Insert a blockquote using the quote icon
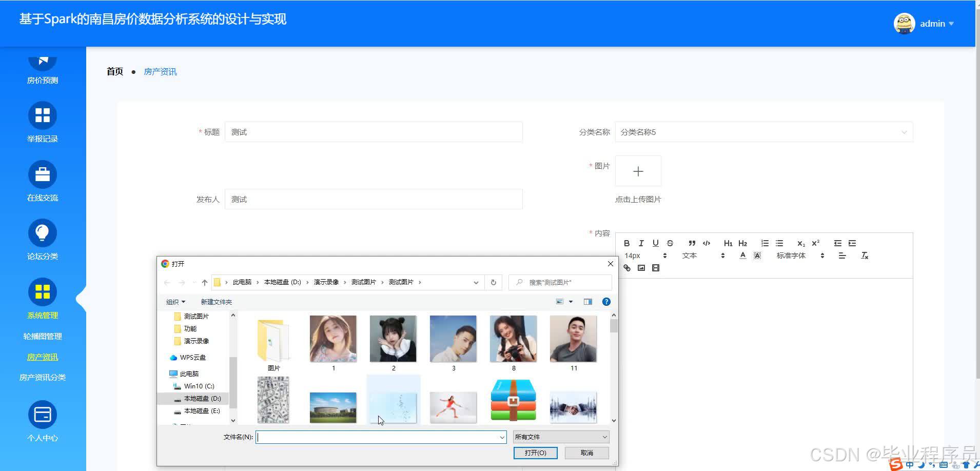980x471 pixels. click(692, 243)
